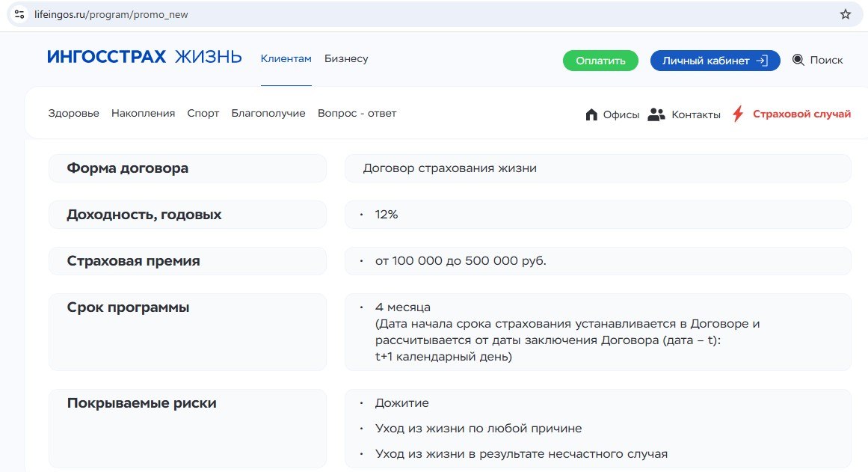
Task: Open the Здоровье menu
Action: tap(73, 113)
